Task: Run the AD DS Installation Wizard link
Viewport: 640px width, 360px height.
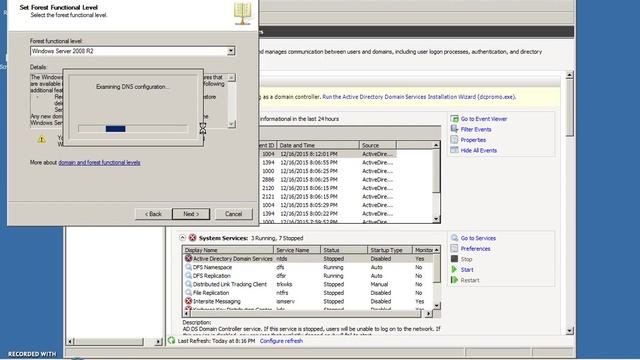Action: coord(419,97)
